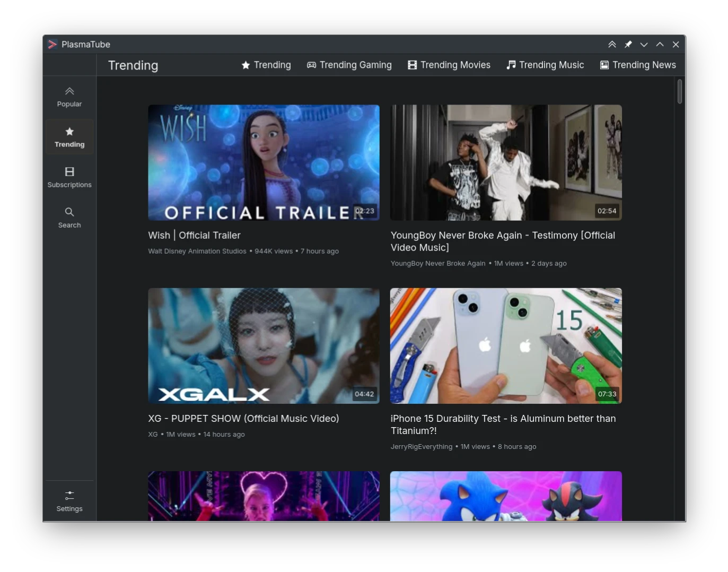
Task: Click 'Walt Disney Animation Studios' channel name
Action: click(197, 252)
